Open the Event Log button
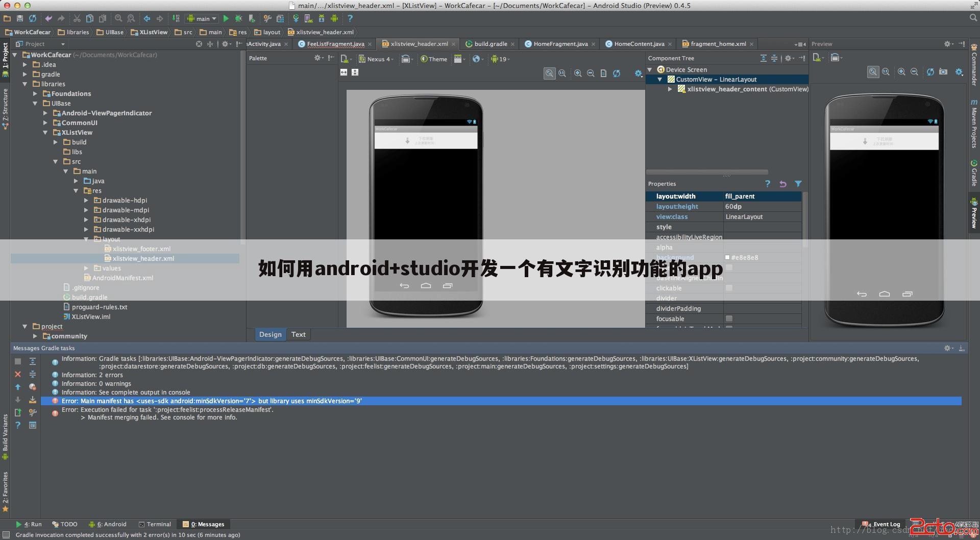Image resolution: width=980 pixels, height=540 pixels. [881, 524]
